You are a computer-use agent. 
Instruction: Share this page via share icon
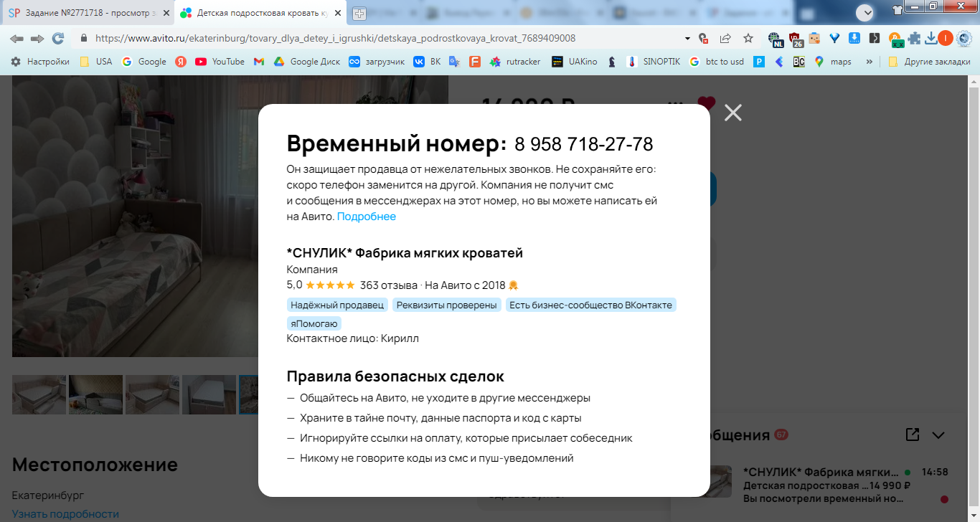tap(725, 38)
